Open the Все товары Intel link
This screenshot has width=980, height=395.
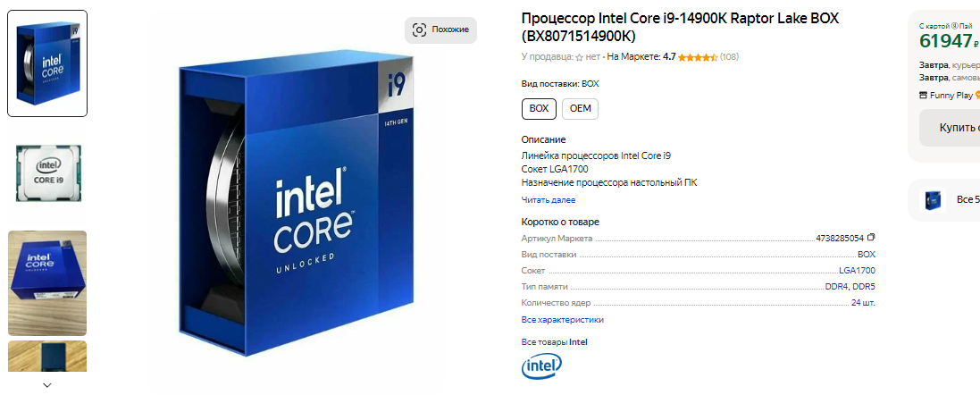[x=554, y=341]
